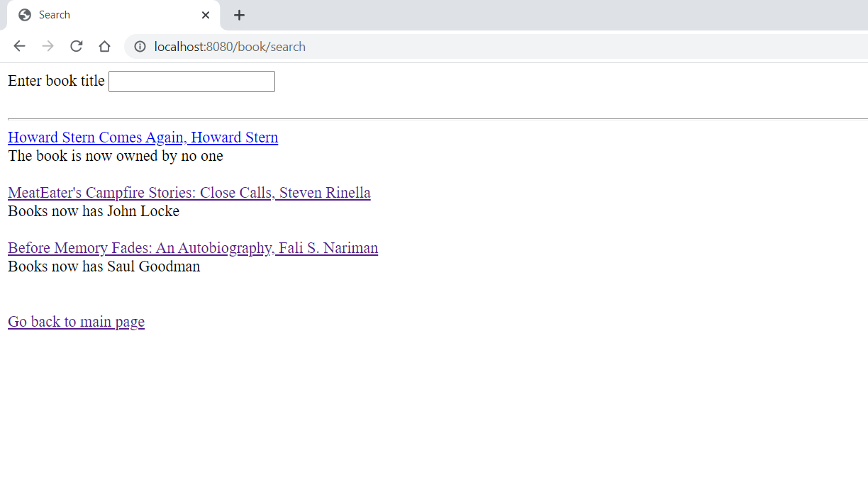Open Howard Stern Comes Again link
868x489 pixels.
143,137
